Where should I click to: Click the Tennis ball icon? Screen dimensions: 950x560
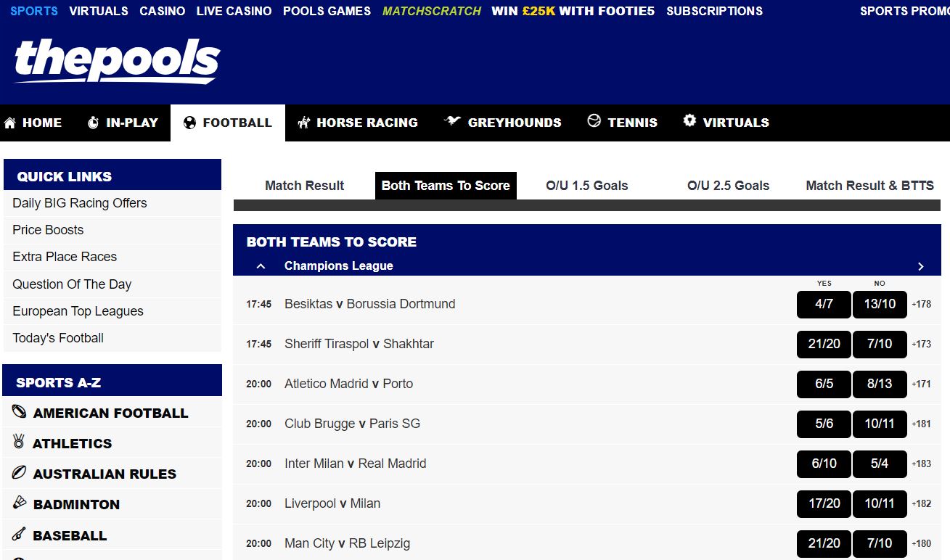click(x=594, y=121)
